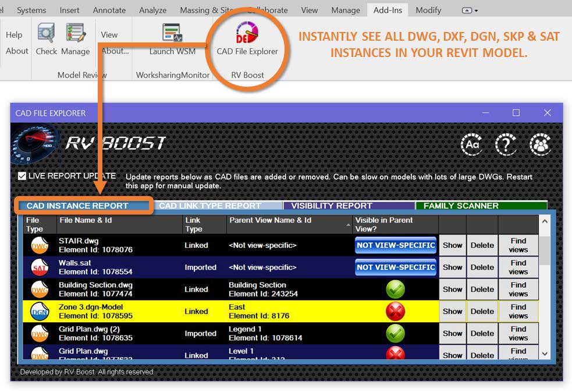The image size is (572, 392).
Task: Show the Zone 3.dgn-Model instance
Action: click(x=452, y=311)
